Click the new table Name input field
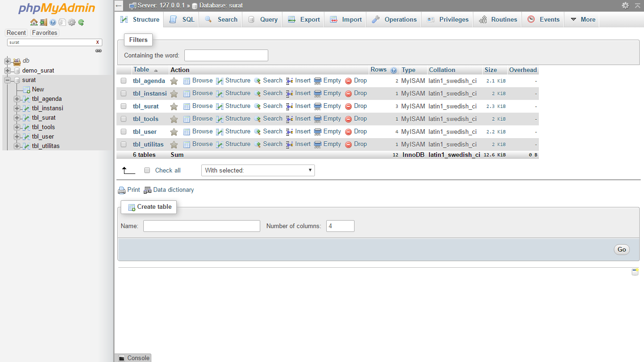 [x=201, y=226]
